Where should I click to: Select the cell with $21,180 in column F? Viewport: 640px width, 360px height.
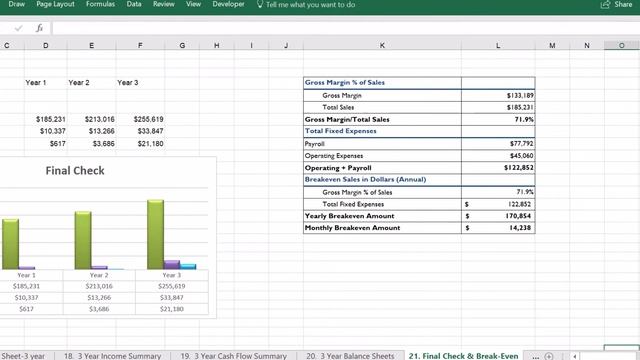point(140,143)
